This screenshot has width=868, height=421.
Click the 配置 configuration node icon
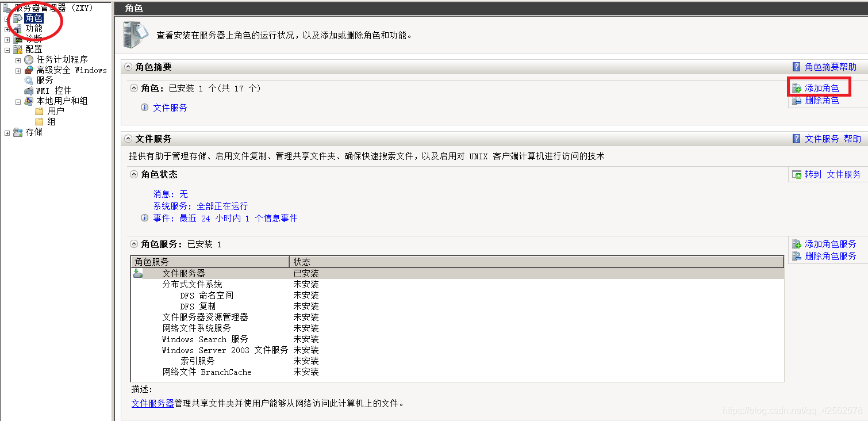pyautogui.click(x=17, y=49)
